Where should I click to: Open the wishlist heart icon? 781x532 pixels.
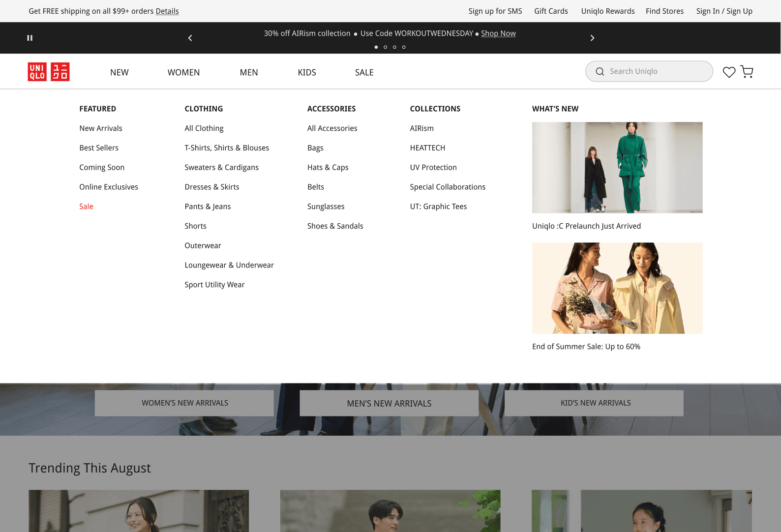[729, 72]
